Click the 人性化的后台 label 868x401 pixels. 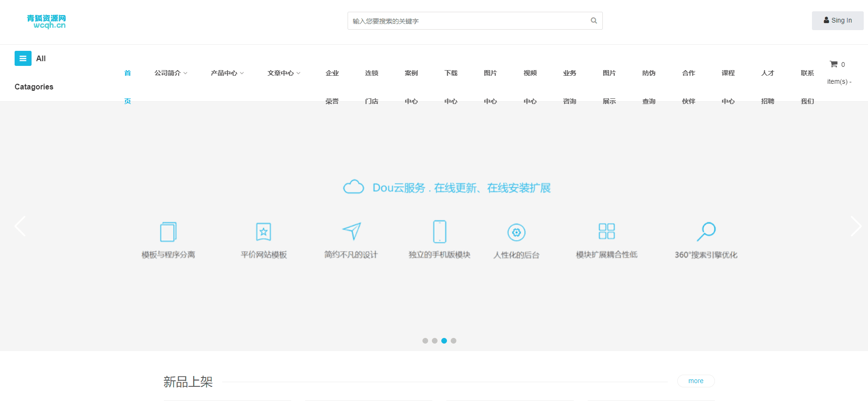pyautogui.click(x=516, y=255)
